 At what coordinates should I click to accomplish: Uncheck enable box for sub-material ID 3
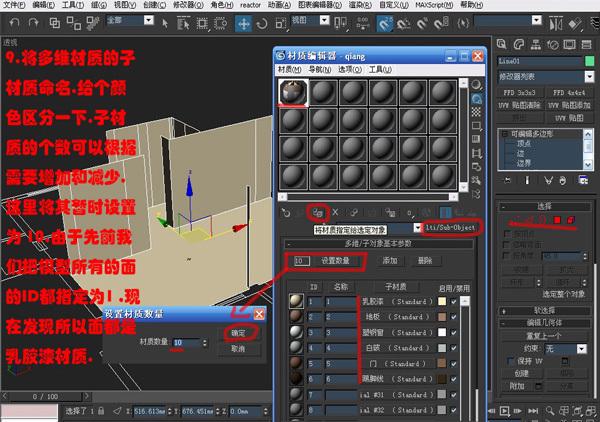[x=454, y=333]
